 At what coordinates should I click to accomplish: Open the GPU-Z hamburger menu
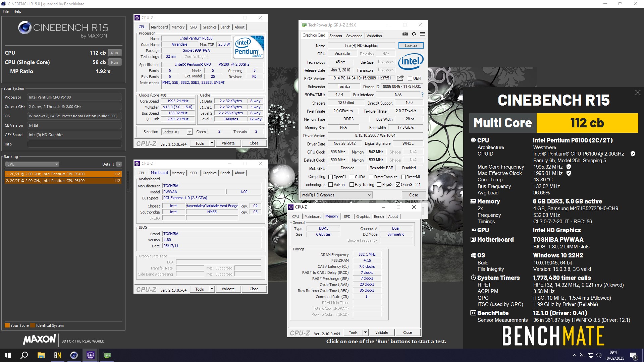pos(422,34)
